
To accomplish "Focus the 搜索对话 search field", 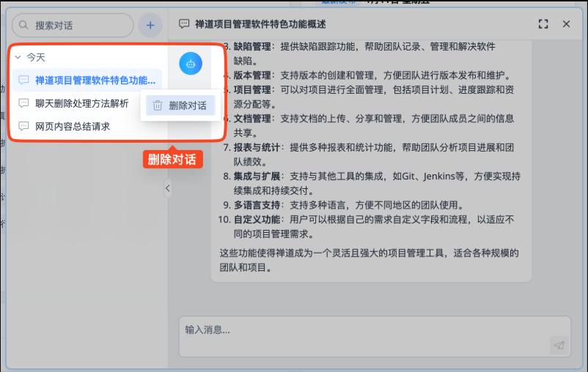I will [x=73, y=25].
